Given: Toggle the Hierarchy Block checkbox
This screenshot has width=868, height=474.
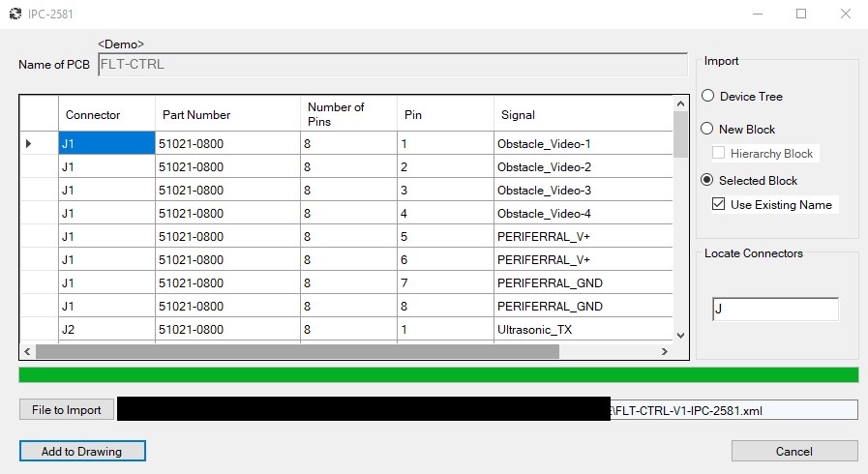Looking at the screenshot, I should pyautogui.click(x=718, y=154).
